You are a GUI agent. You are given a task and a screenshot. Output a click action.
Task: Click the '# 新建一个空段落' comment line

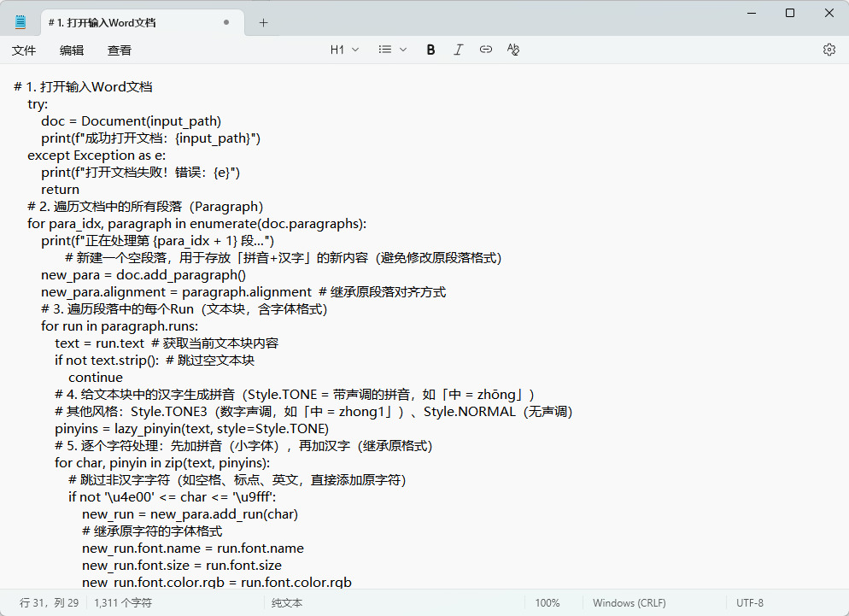point(284,257)
